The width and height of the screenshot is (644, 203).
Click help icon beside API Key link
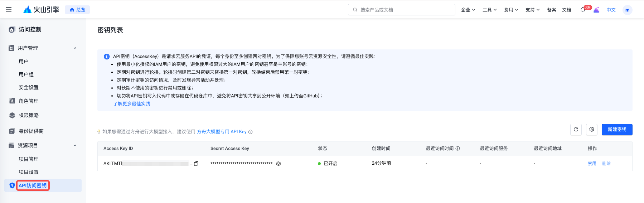pos(251,132)
